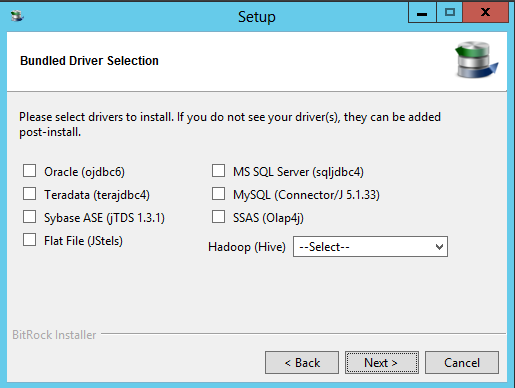This screenshot has width=515, height=388.
Task: Tick the Sybase ASE (jTDS 1.3.1) checkbox
Action: 29,216
